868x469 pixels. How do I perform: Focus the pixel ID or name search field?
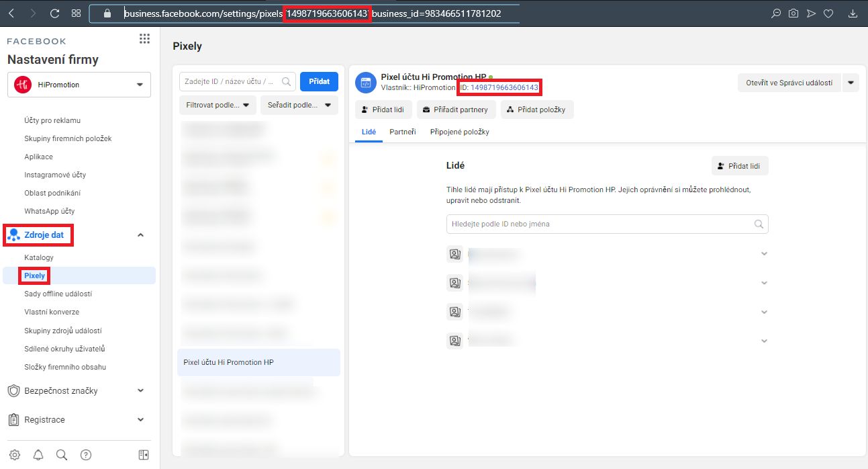[x=238, y=81]
